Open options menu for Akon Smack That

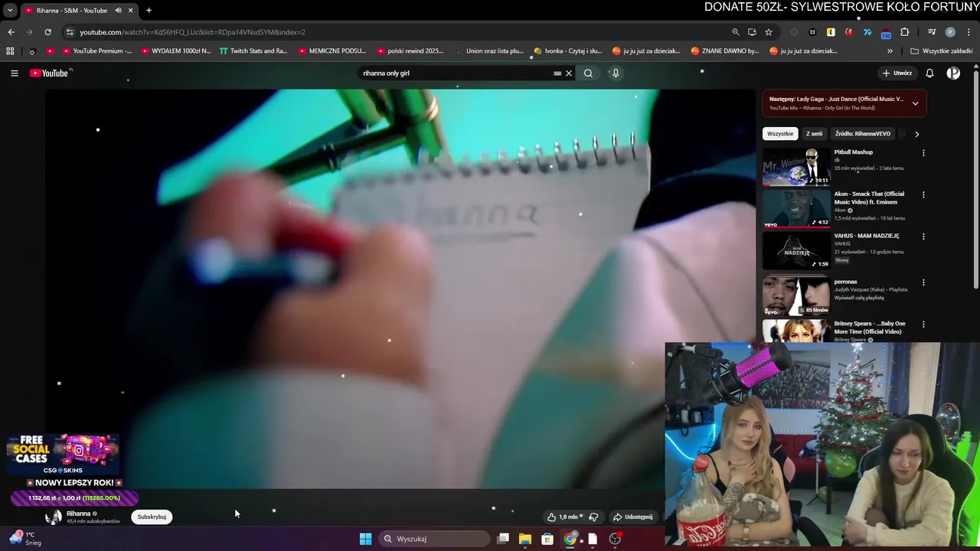(923, 195)
